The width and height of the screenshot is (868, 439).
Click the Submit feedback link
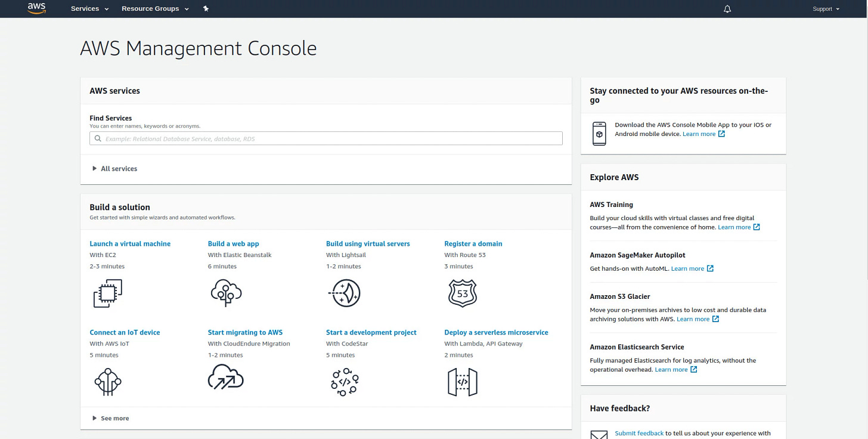[639, 433]
